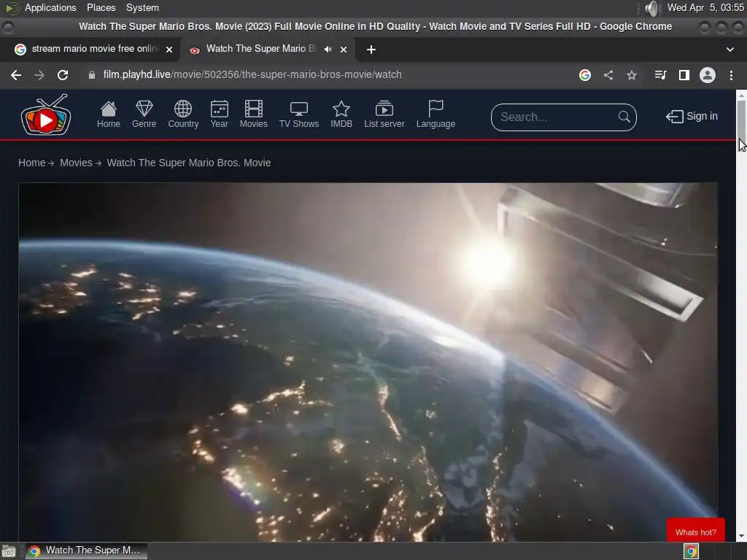Open the IMDB star page
This screenshot has width=747, height=560.
tap(341, 114)
